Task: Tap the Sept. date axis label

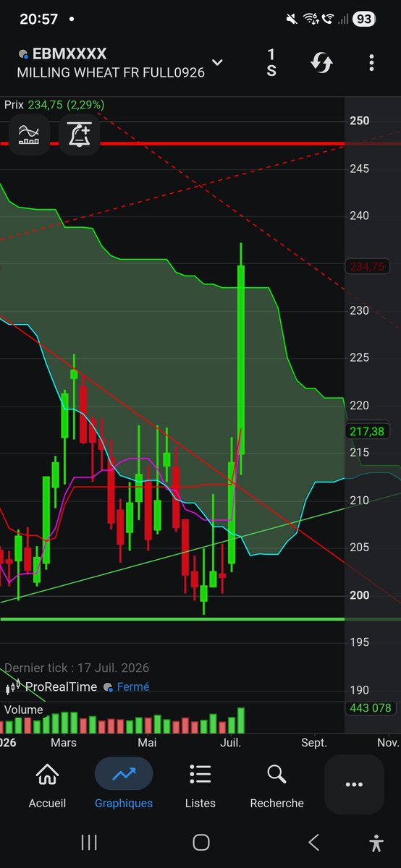Action: (x=313, y=743)
